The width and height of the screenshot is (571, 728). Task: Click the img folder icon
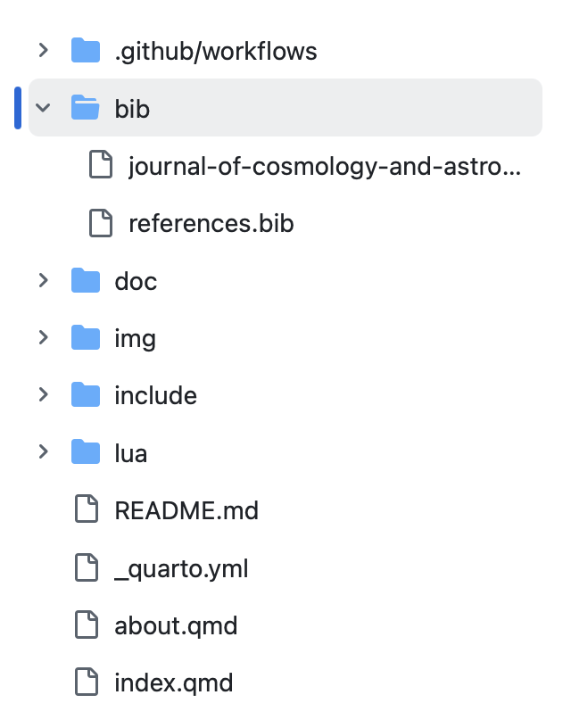(x=86, y=338)
